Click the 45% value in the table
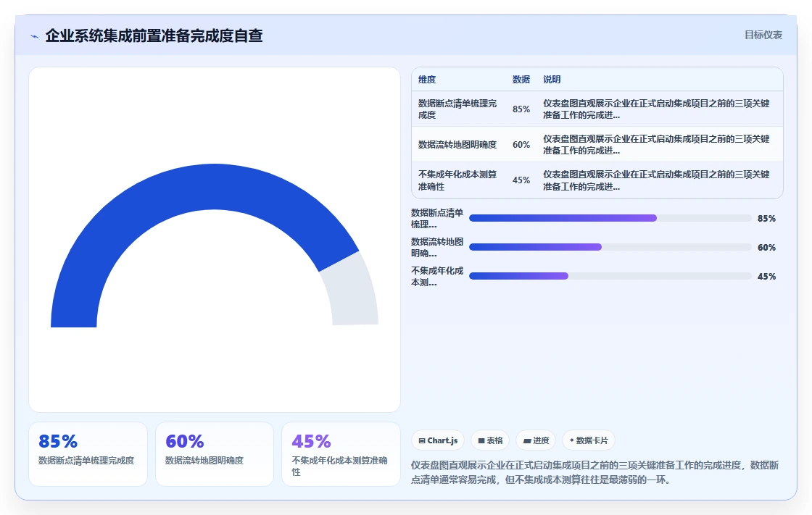Image resolution: width=812 pixels, height=515 pixels. click(x=521, y=180)
